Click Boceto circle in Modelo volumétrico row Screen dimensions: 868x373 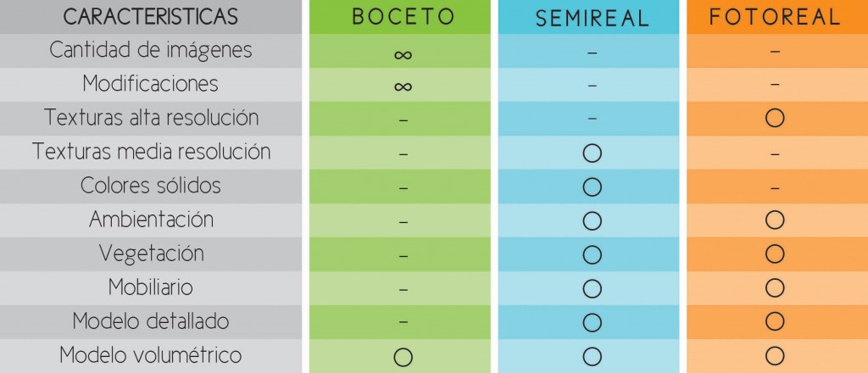[403, 356]
